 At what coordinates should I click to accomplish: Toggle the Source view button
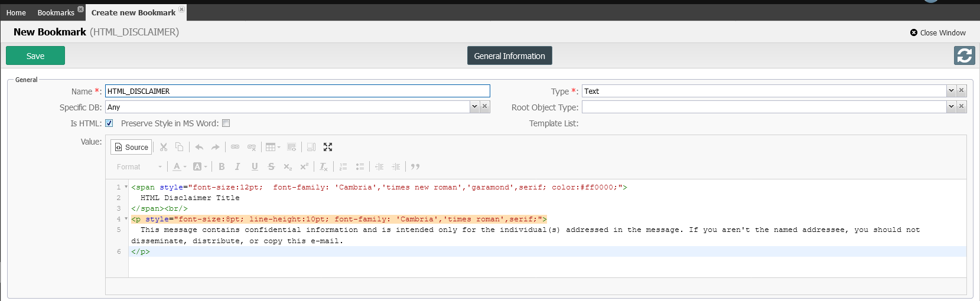click(x=131, y=147)
